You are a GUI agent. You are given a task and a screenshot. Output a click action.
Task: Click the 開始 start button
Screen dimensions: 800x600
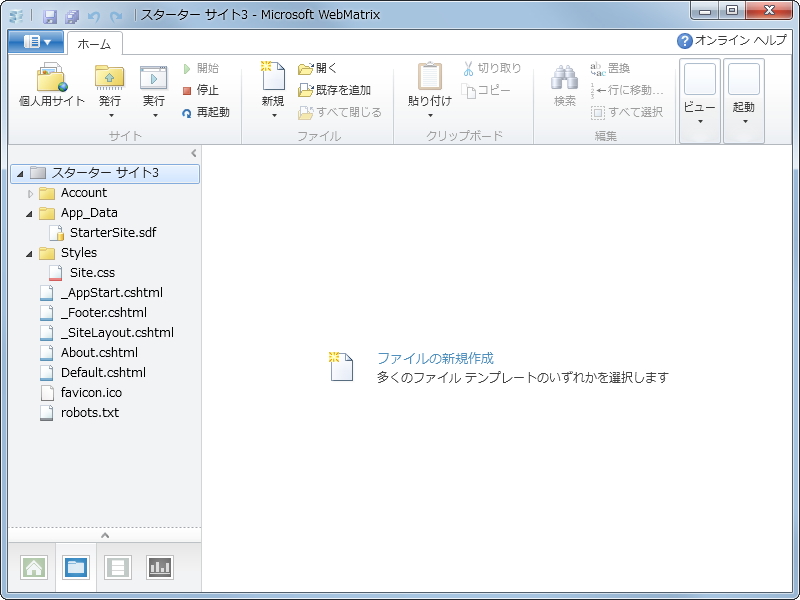point(201,68)
